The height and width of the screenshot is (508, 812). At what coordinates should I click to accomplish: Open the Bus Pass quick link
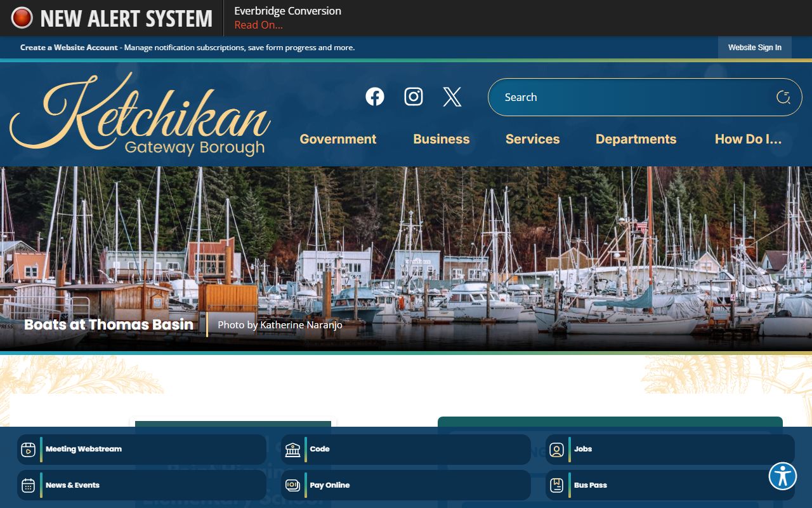coord(670,485)
